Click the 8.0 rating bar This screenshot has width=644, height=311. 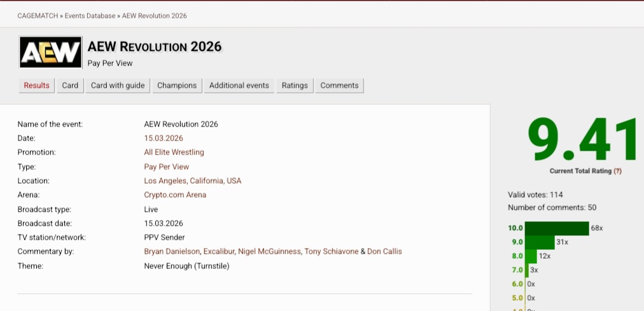531,256
